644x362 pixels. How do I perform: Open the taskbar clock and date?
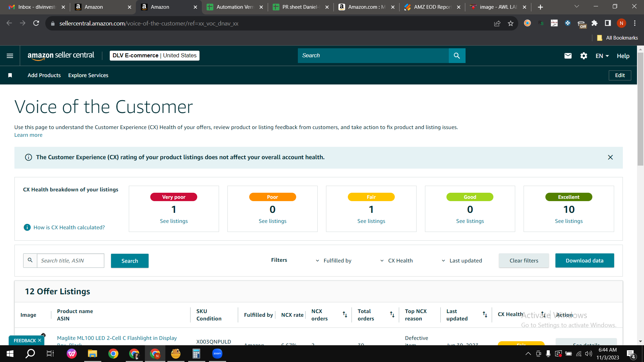click(x=608, y=354)
